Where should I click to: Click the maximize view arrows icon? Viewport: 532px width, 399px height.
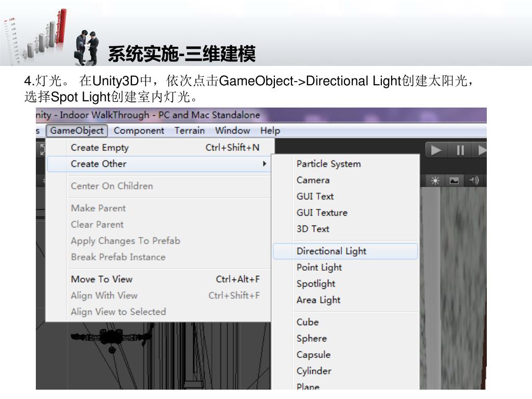pos(42,149)
